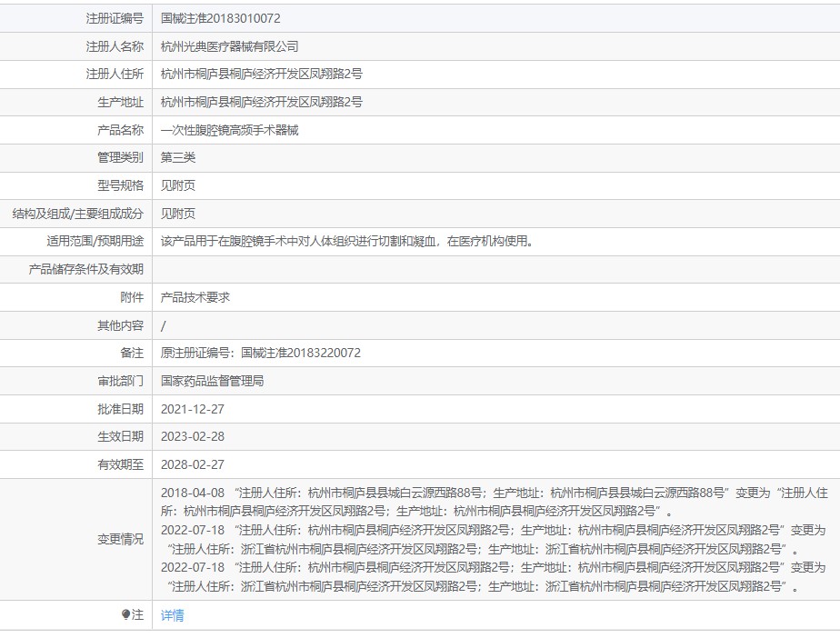Image resolution: width=840 pixels, height=638 pixels.
Task: Click the 审批部门 label
Action: (121, 381)
